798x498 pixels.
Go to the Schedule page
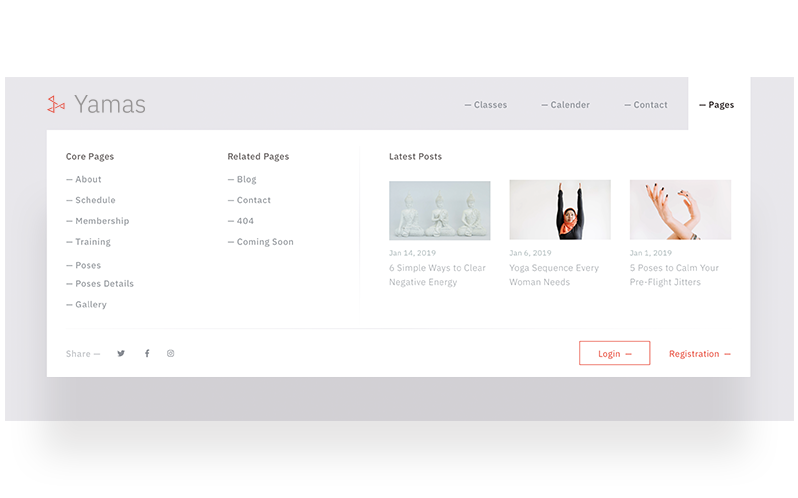(91, 200)
